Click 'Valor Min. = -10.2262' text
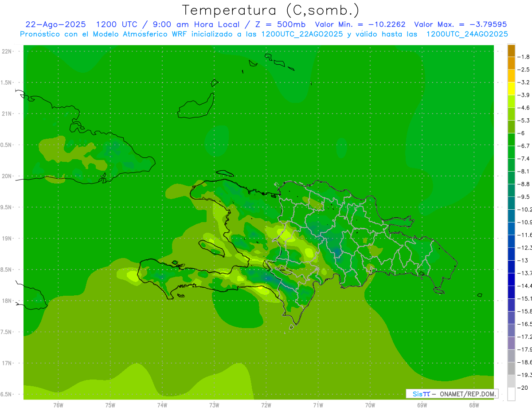This screenshot has width=532, height=411. point(360,24)
